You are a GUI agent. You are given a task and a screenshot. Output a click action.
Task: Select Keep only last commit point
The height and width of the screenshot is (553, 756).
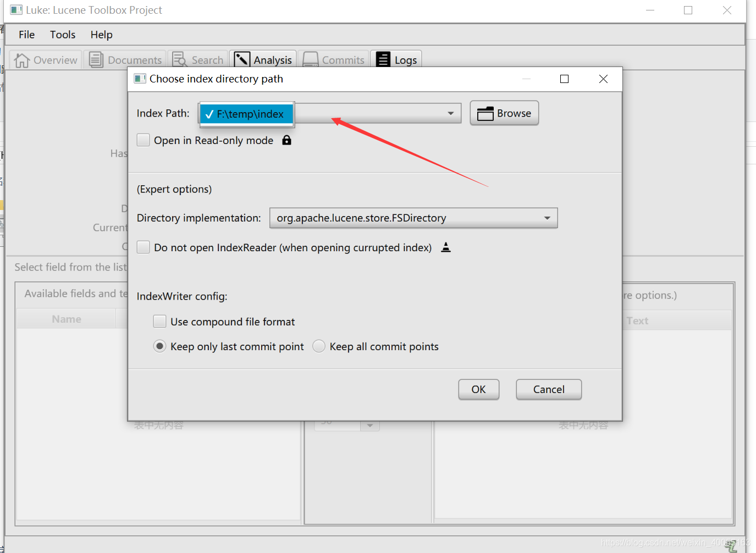[x=159, y=346]
